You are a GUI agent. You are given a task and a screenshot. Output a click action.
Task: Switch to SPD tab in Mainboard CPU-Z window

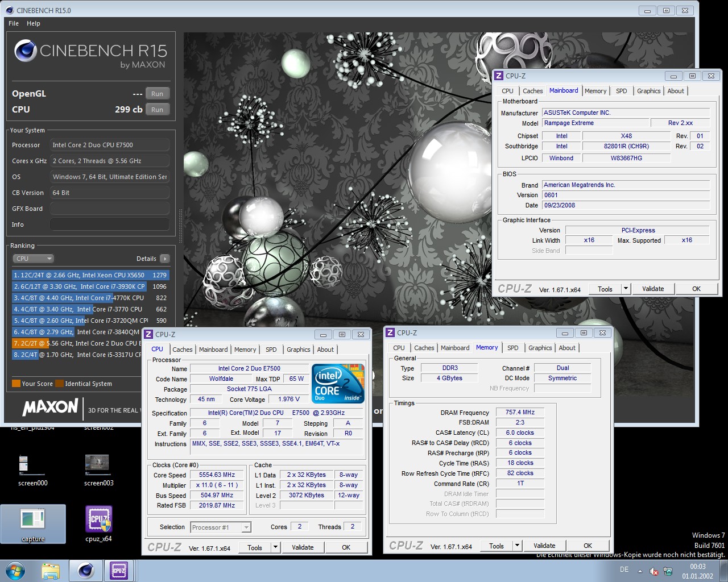pos(622,91)
